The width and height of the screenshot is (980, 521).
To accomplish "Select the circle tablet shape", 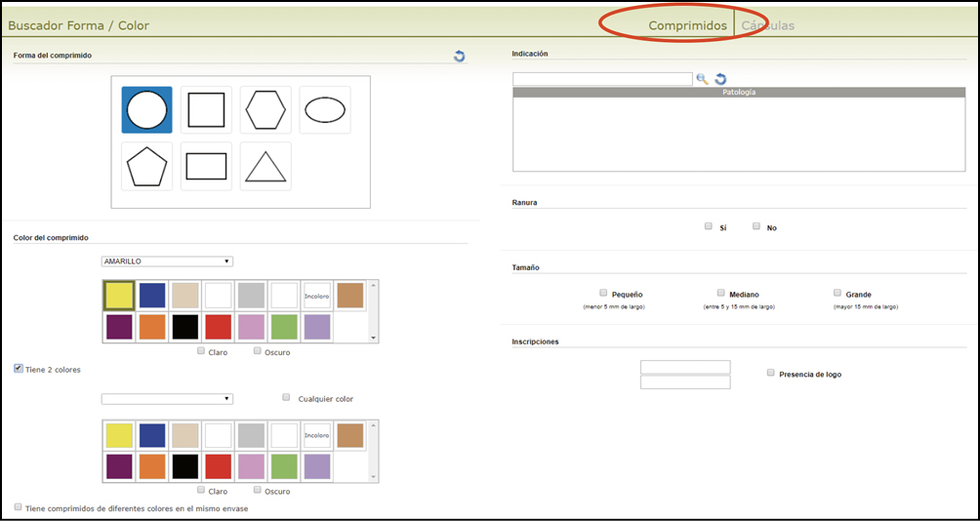I will click(146, 110).
